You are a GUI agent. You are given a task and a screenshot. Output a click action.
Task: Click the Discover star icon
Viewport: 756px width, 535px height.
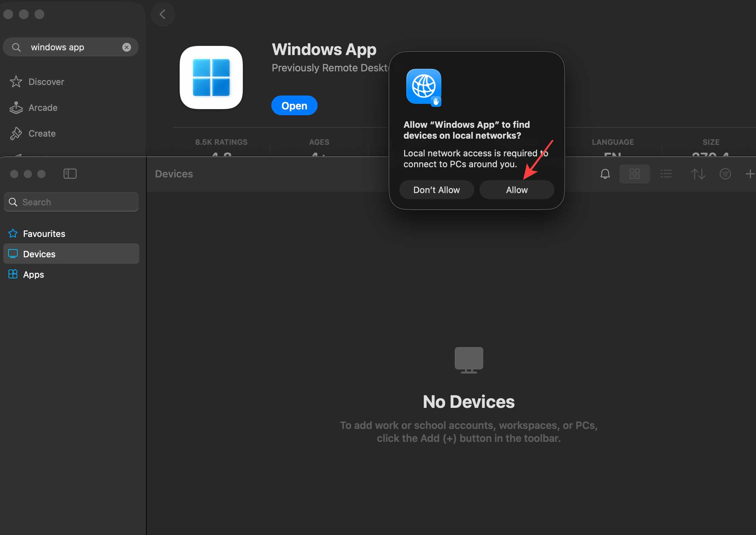point(16,82)
